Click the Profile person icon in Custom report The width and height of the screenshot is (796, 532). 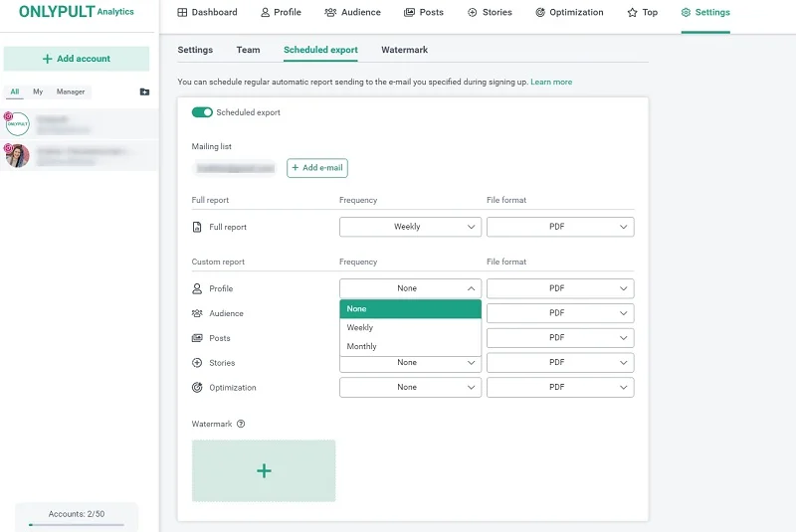point(197,288)
